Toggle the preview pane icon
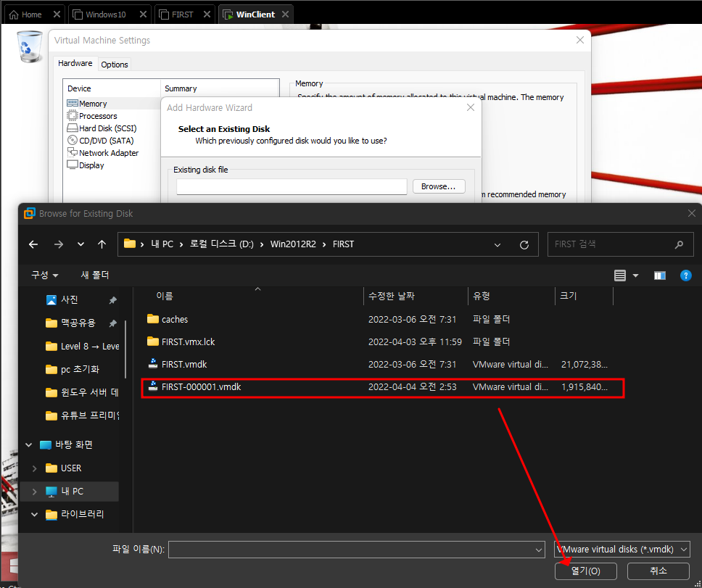Screen dimensions: 702x588 click(x=660, y=276)
